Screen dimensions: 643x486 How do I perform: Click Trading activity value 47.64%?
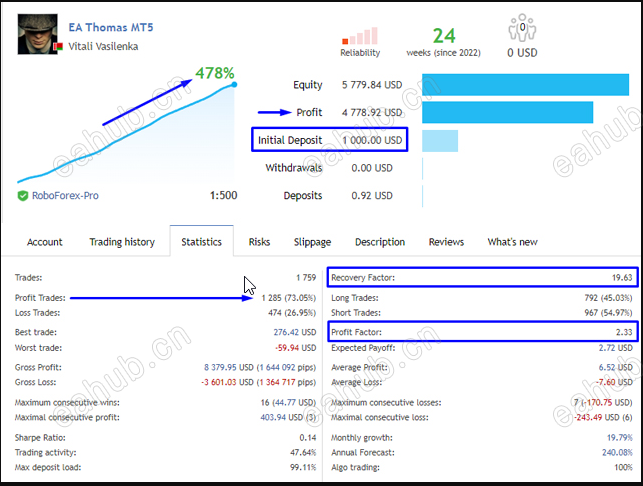click(x=303, y=452)
